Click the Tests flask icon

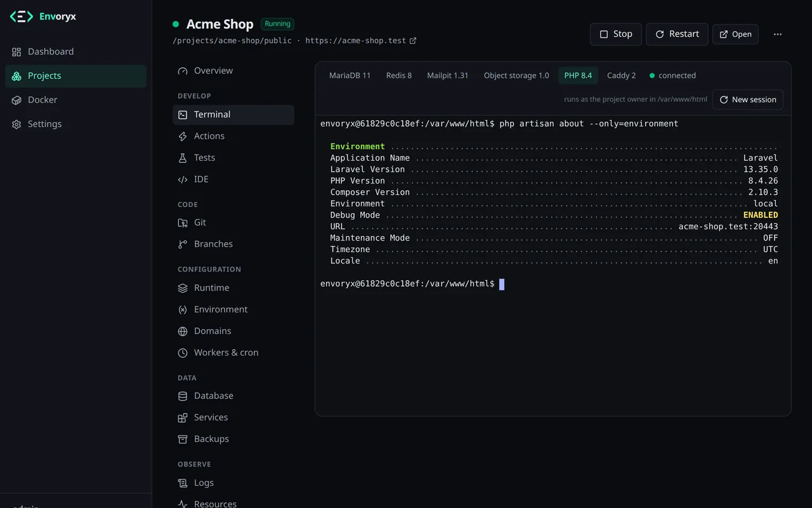183,158
